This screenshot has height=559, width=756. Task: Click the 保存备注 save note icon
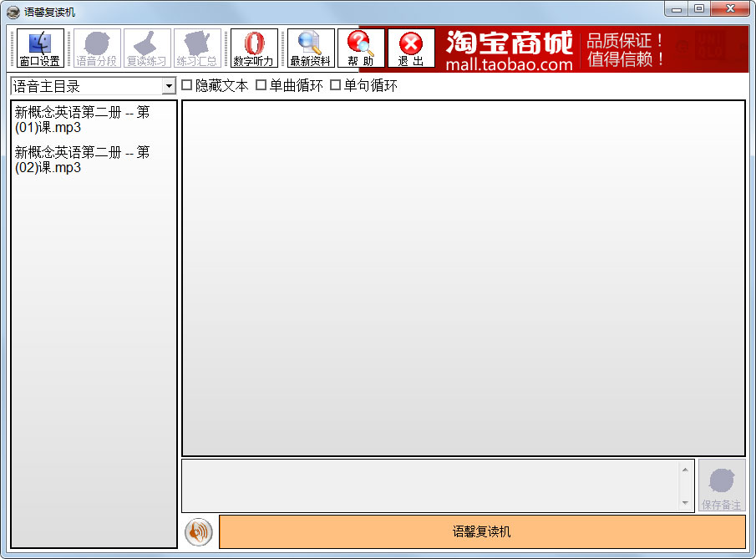(720, 485)
